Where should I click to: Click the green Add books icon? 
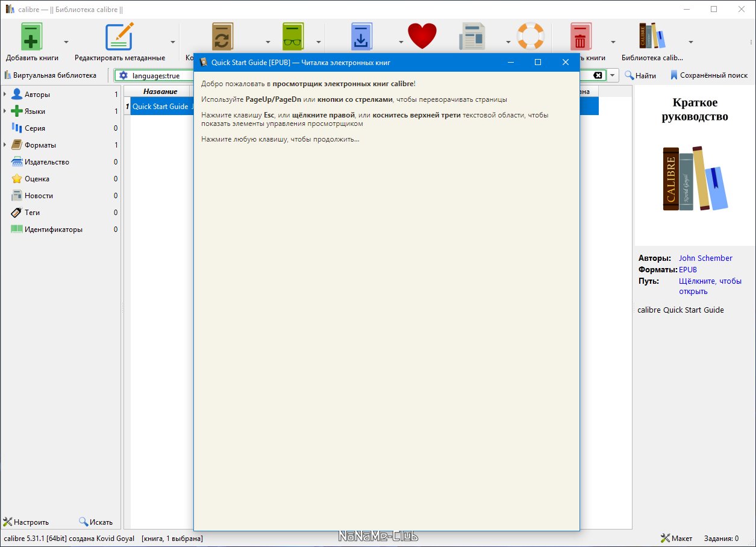pyautogui.click(x=32, y=37)
